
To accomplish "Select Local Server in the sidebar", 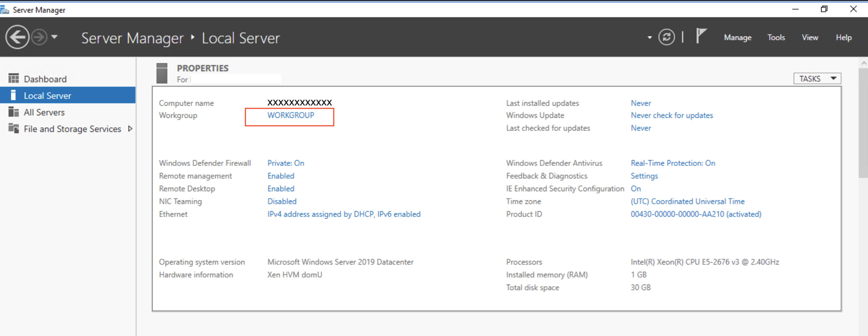I will coord(68,95).
